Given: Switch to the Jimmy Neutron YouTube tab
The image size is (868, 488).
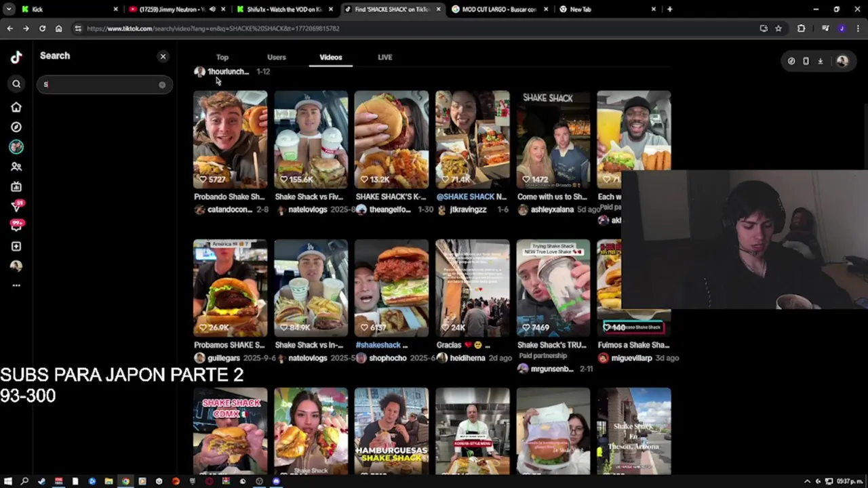Looking at the screenshot, I should pyautogui.click(x=178, y=9).
